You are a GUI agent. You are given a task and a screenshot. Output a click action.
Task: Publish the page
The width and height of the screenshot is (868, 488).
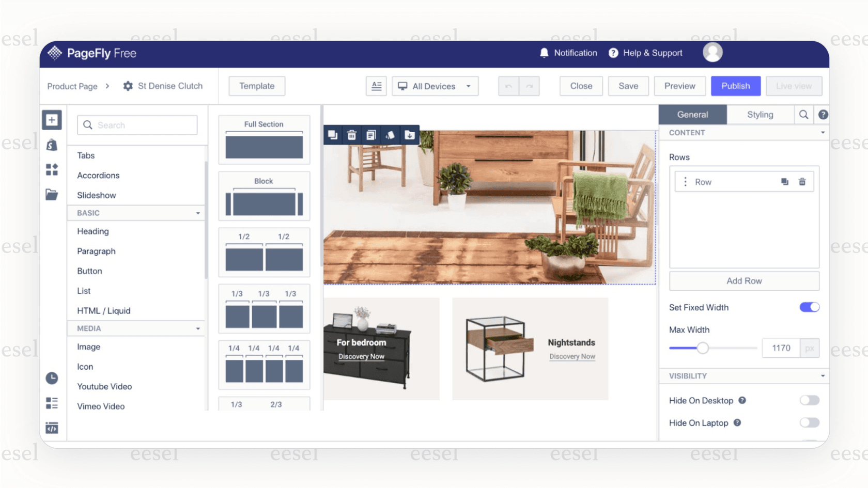[x=736, y=86]
